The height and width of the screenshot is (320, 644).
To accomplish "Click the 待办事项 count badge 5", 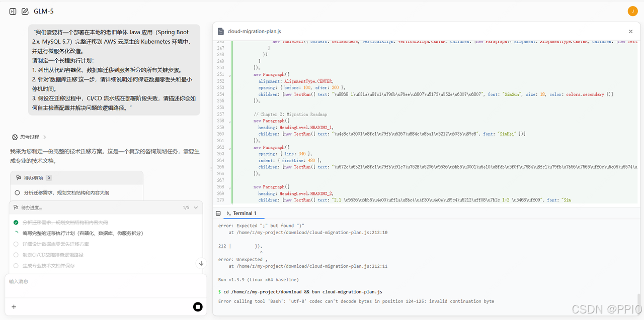I will point(49,177).
